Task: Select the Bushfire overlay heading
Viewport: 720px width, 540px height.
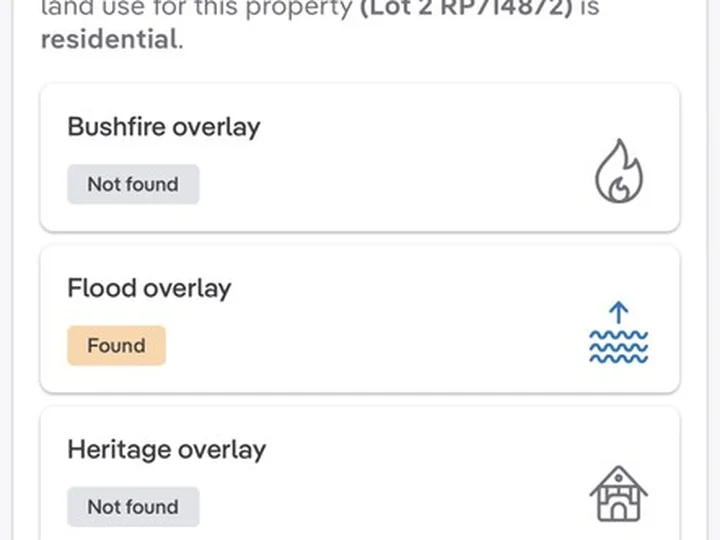Action: point(164,127)
